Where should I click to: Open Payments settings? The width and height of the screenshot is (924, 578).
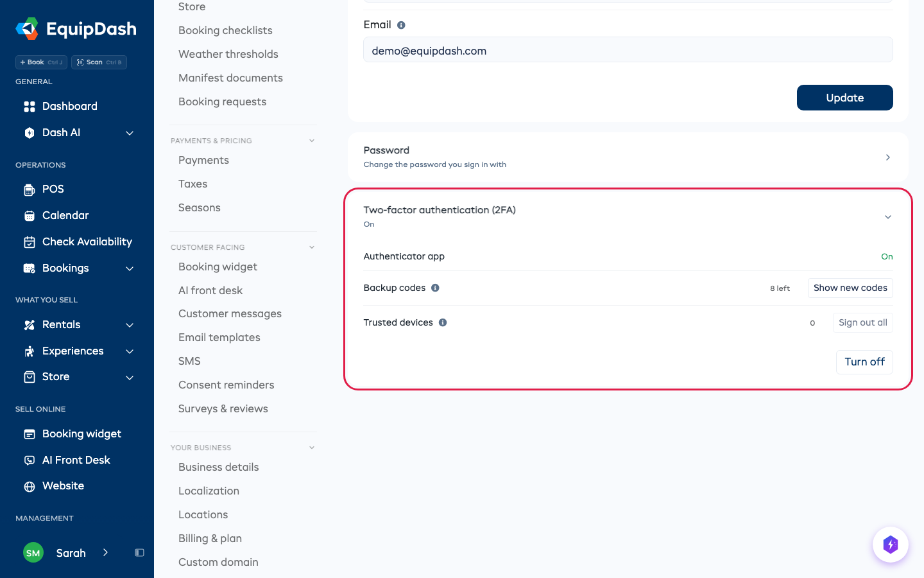(x=203, y=160)
